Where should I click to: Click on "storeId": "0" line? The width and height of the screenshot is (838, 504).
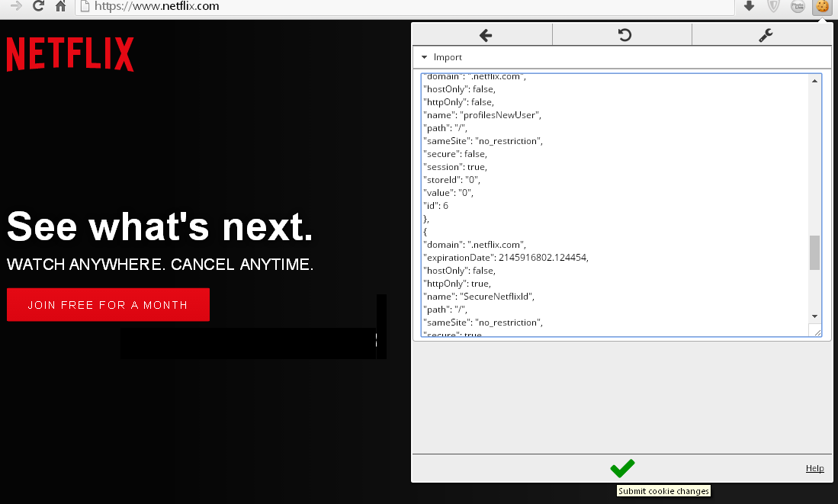451,180
